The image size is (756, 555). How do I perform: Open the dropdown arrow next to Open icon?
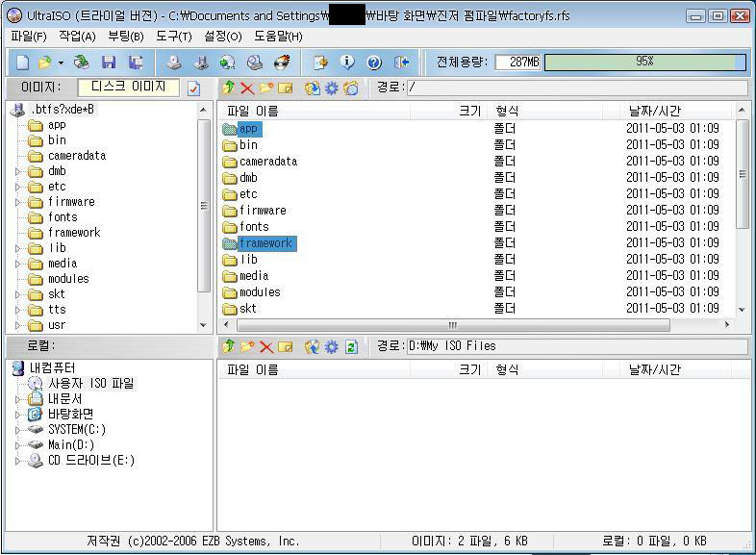[x=61, y=63]
